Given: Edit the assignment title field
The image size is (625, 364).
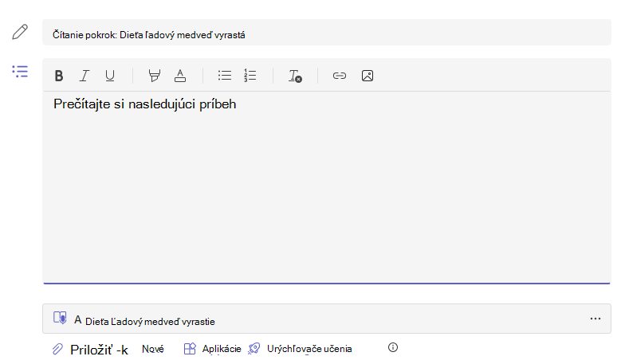Looking at the screenshot, I should 327,32.
